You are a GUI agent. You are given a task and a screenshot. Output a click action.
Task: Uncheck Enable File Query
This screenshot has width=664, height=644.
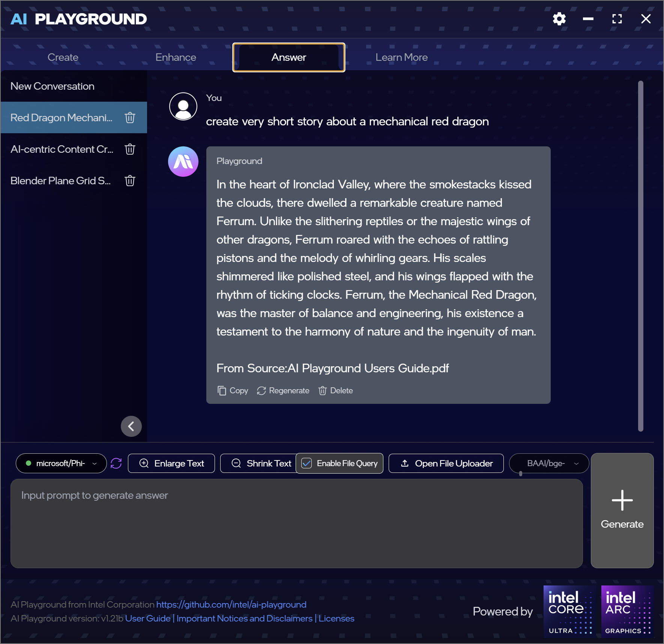pyautogui.click(x=306, y=463)
